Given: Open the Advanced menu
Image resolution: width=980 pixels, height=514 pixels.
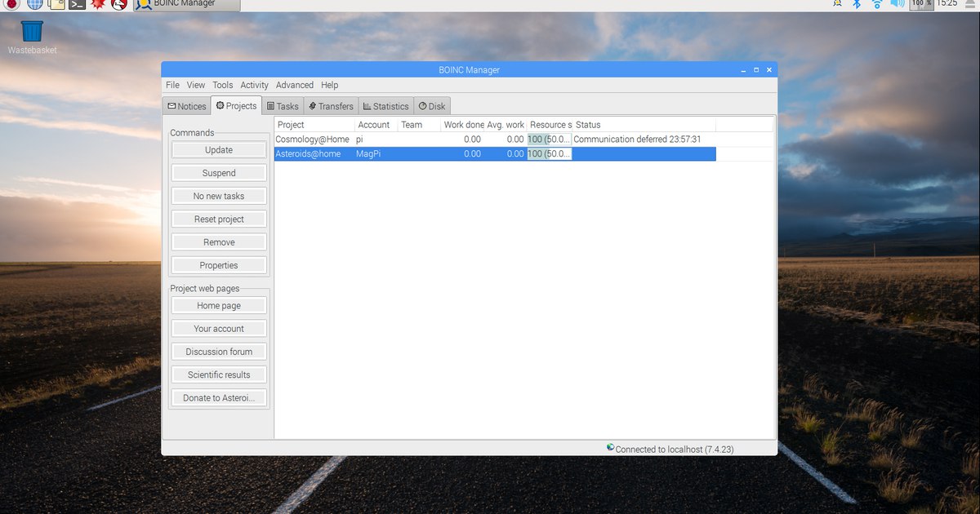Looking at the screenshot, I should (295, 85).
